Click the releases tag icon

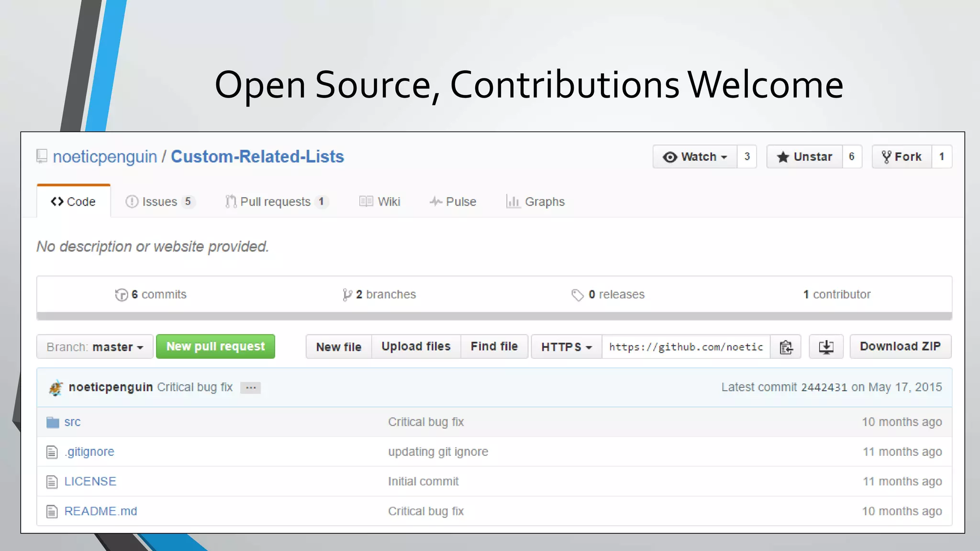click(578, 295)
